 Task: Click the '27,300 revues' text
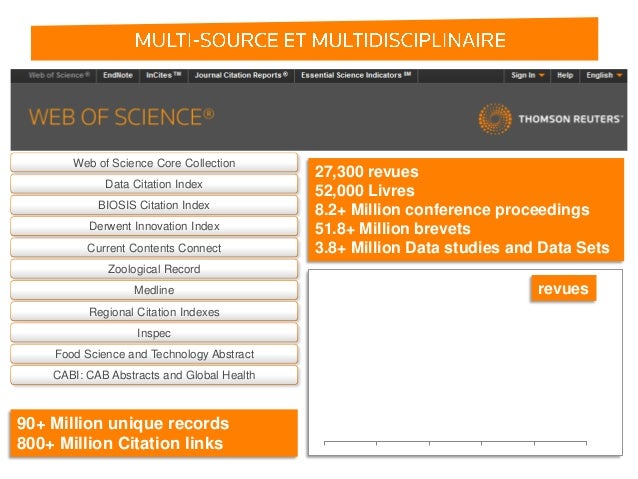click(367, 172)
